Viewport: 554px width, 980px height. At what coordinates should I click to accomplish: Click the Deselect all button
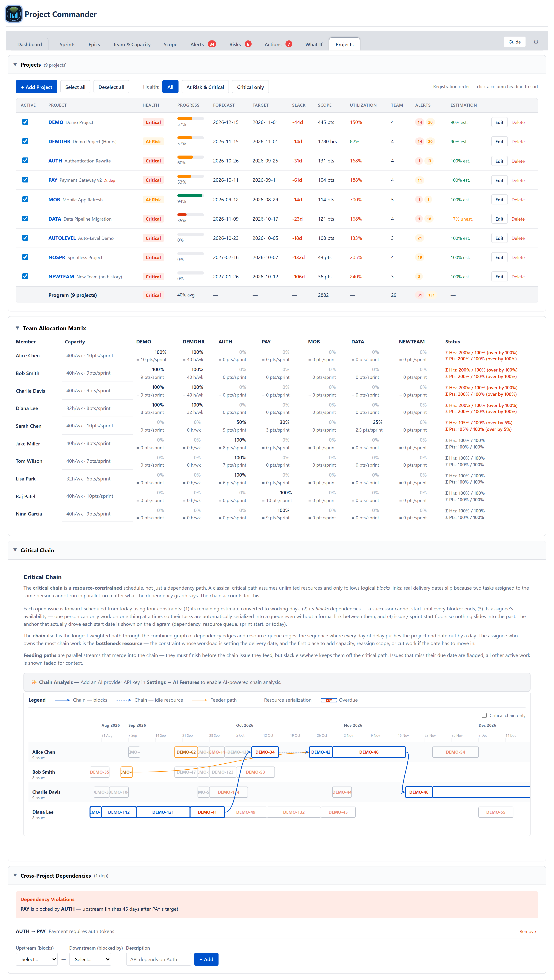click(111, 87)
